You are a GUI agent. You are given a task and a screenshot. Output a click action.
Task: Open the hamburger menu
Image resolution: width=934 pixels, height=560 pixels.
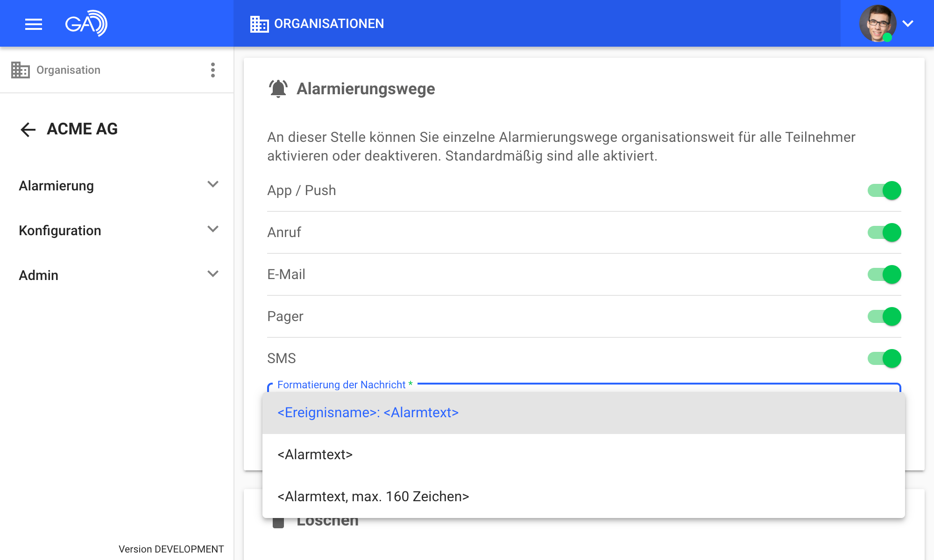pyautogui.click(x=34, y=24)
